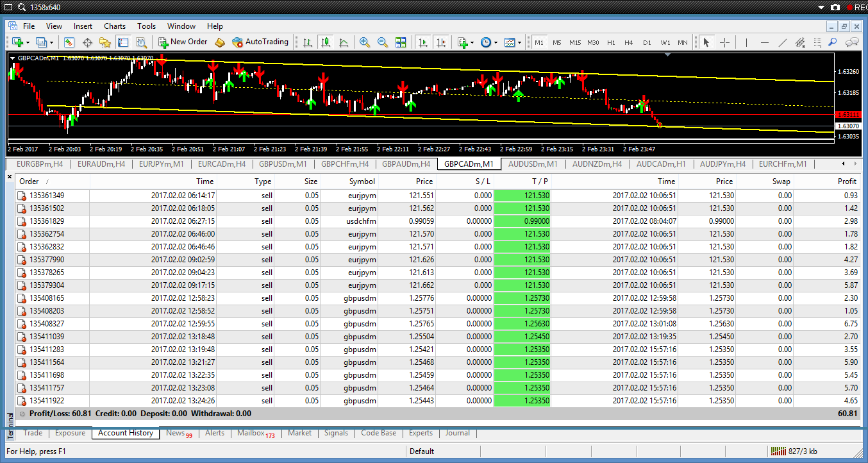Open the Data Window crosshair icon

point(87,42)
